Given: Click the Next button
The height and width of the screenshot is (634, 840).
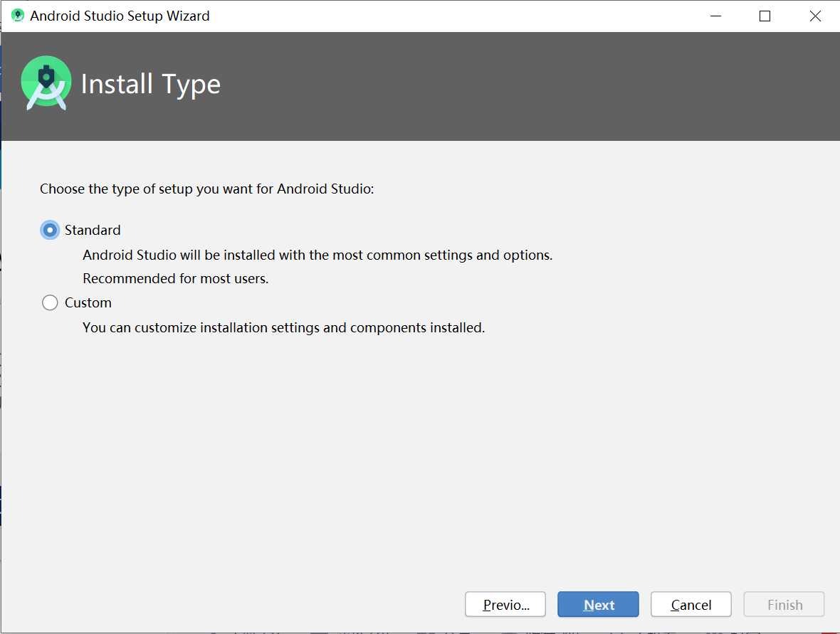Looking at the screenshot, I should (x=598, y=605).
